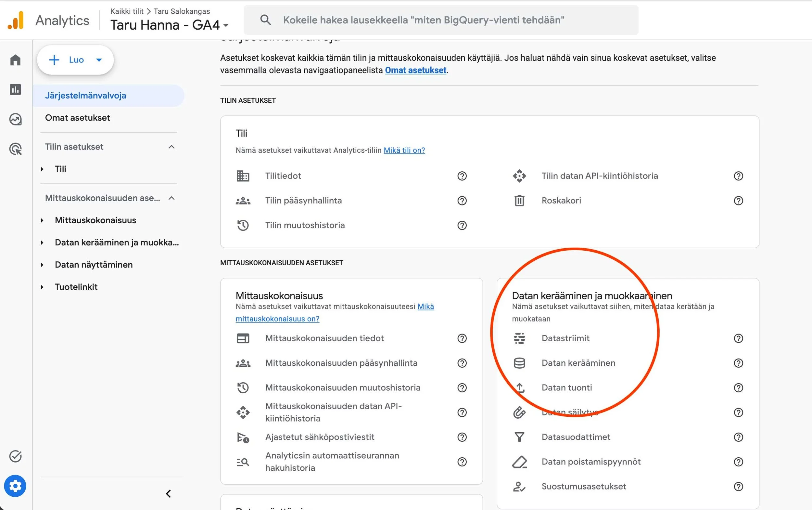Screen dimensions: 812x510
Task: Select Järjestelmänvalvoja in the sidebar
Action: [x=108, y=96]
